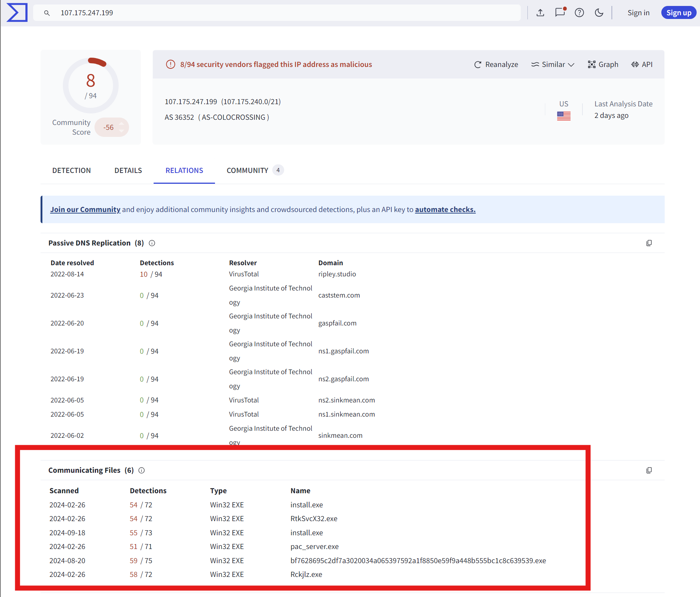
Task: Click the community count badge 4
Action: pos(278,170)
